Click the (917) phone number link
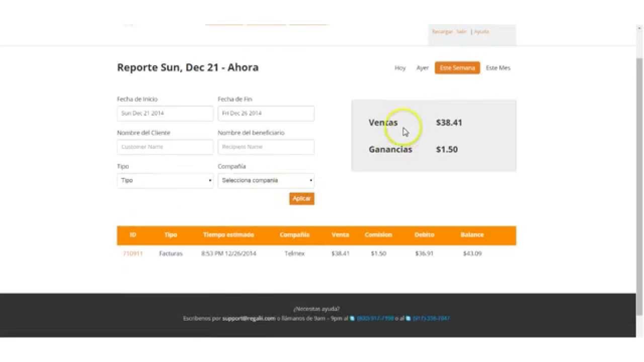The height and width of the screenshot is (362, 644). point(431,318)
